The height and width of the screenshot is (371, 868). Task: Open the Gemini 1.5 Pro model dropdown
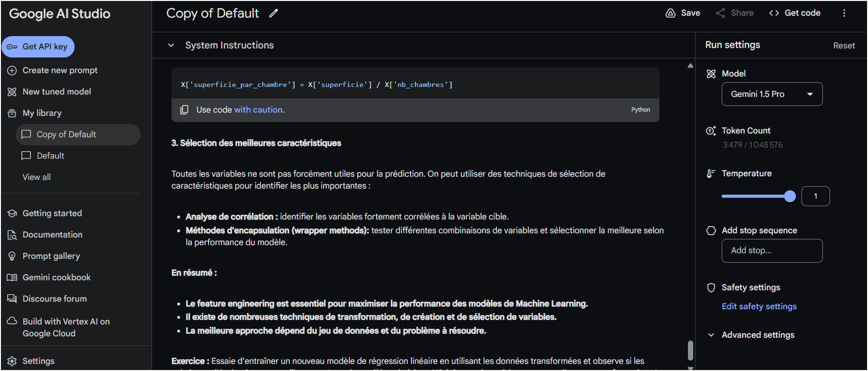click(772, 94)
